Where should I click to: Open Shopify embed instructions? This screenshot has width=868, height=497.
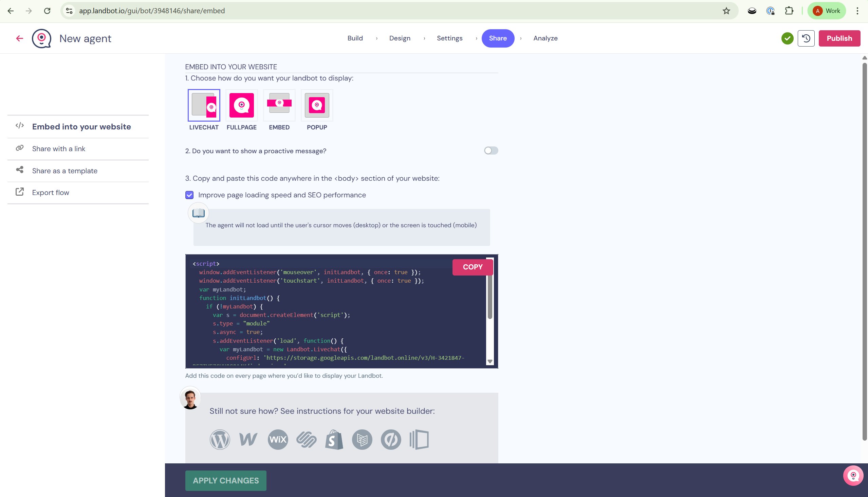[x=334, y=439]
